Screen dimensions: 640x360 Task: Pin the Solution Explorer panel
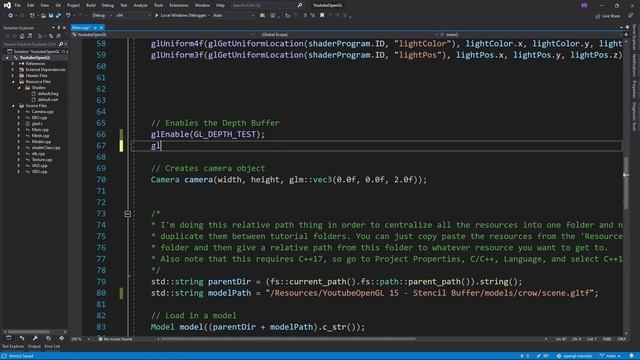click(58, 28)
